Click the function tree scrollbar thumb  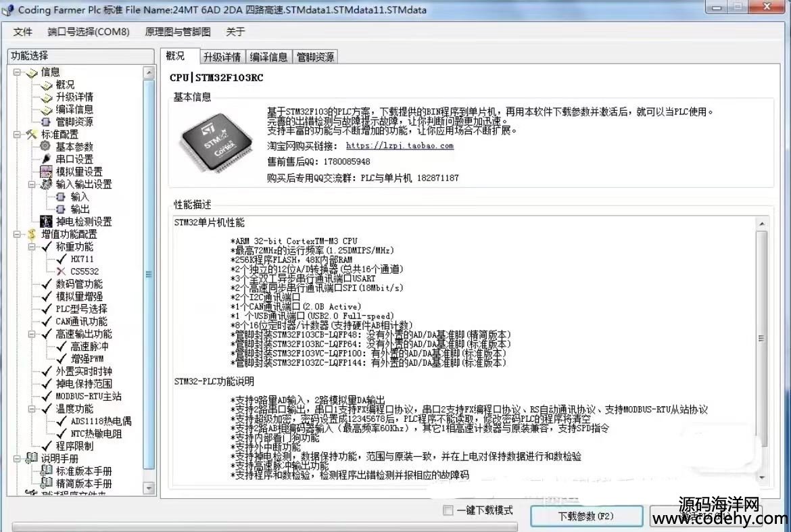click(149, 274)
